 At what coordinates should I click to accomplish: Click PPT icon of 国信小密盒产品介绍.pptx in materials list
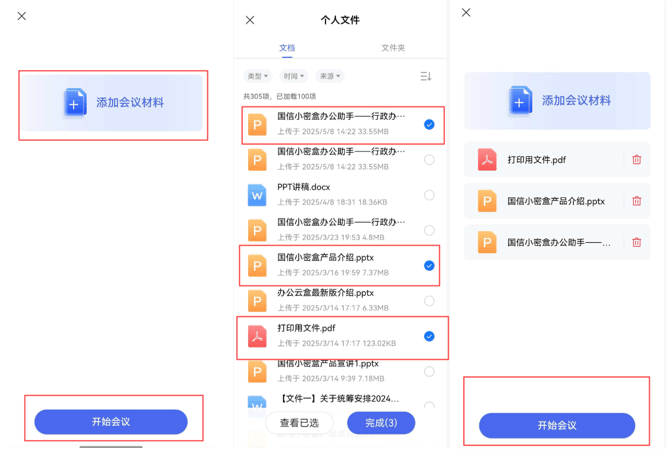(487, 201)
